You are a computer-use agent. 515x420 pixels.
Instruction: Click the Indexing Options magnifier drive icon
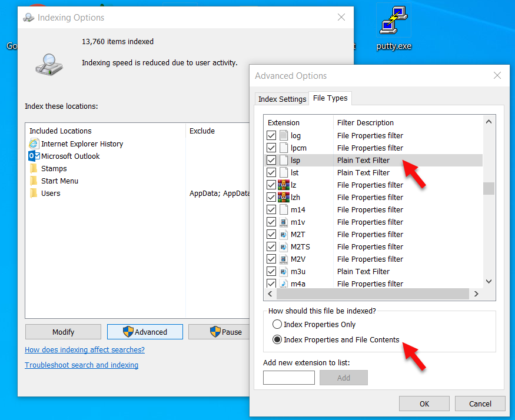49,65
